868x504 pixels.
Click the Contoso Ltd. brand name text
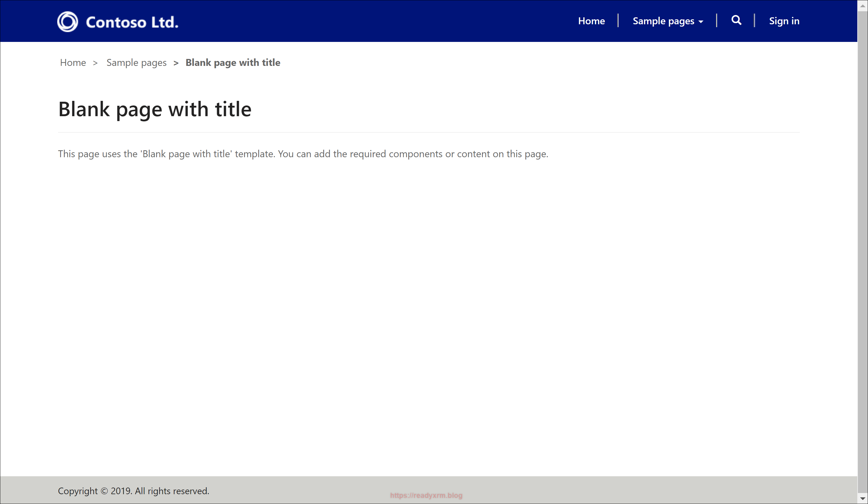click(x=132, y=22)
